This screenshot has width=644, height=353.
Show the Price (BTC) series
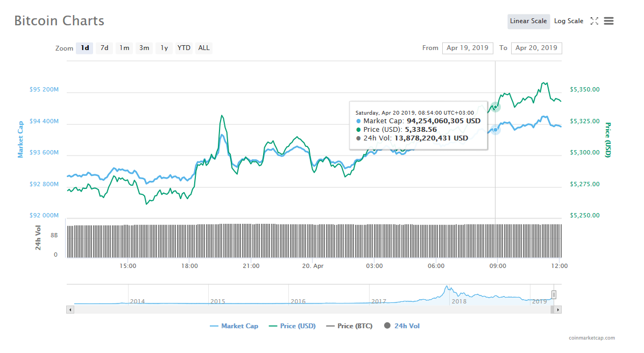(x=349, y=326)
